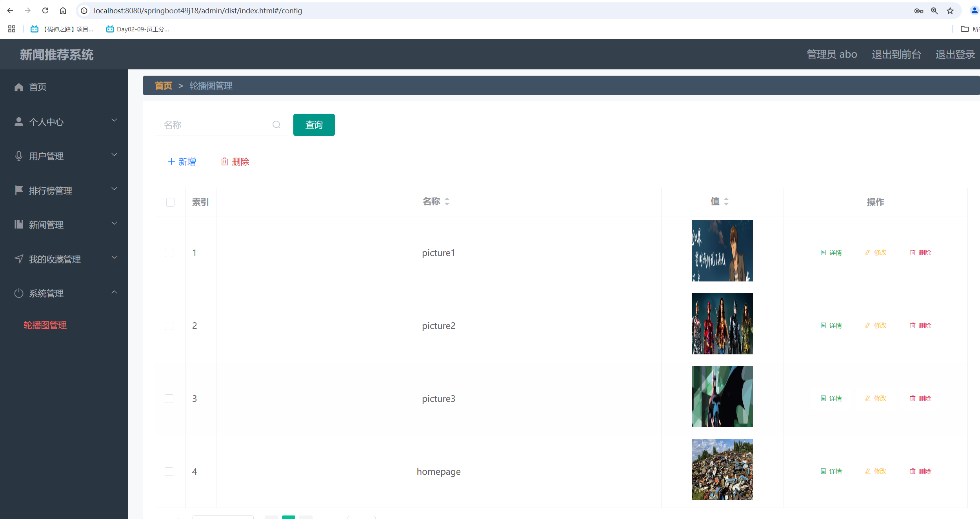This screenshot has width=980, height=519.
Task: Click 详情 in the picture3 row
Action: [831, 398]
